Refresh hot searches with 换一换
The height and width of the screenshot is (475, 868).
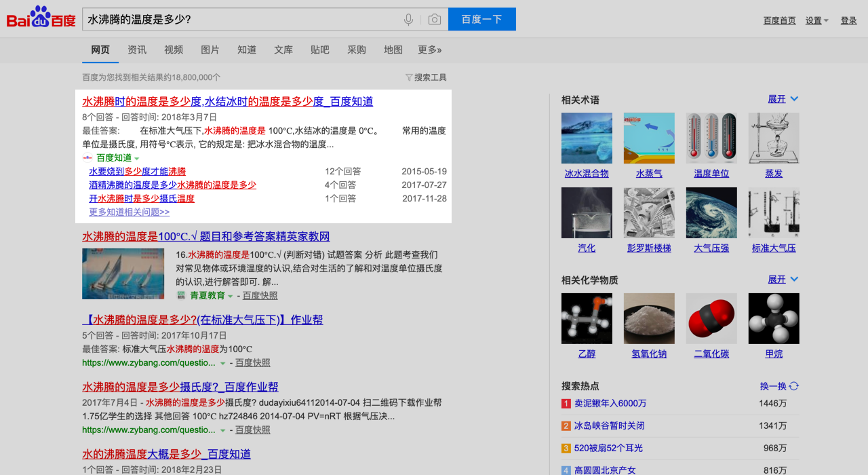point(779,386)
